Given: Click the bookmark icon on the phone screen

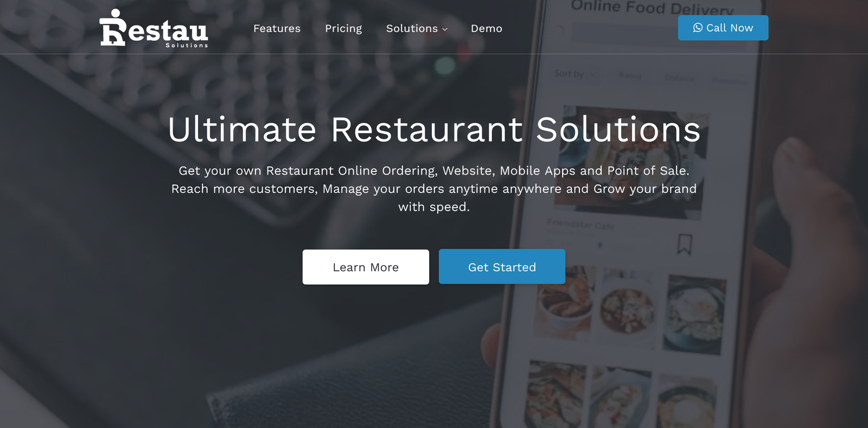Looking at the screenshot, I should [x=684, y=244].
